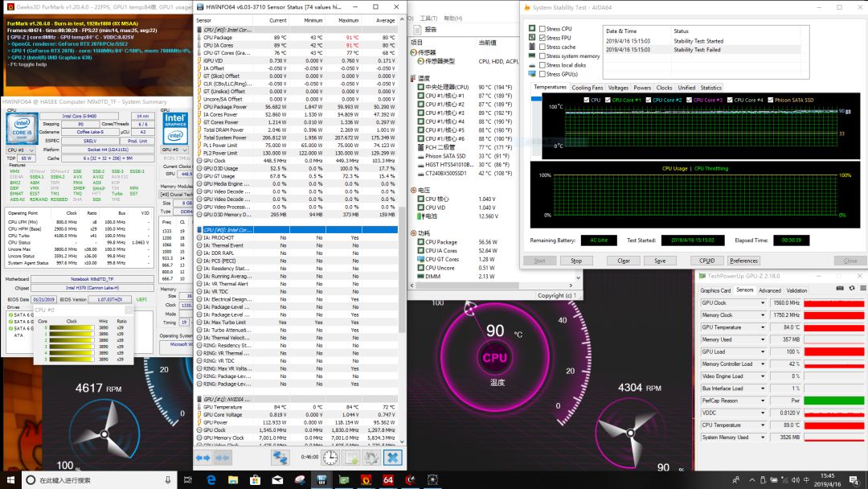868x489 pixels.
Task: Click HWiNFO clock reset timer icon
Action: (x=330, y=458)
